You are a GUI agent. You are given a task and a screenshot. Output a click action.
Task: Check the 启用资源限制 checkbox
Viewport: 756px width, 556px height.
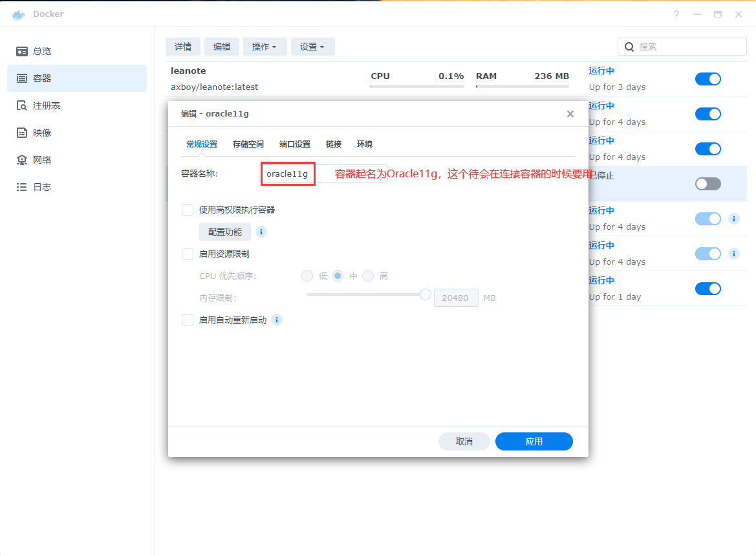click(x=188, y=254)
